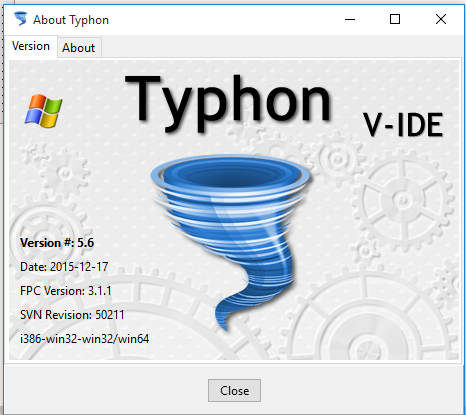
Task: Minimize the About Typhon window
Action: pyautogui.click(x=350, y=19)
